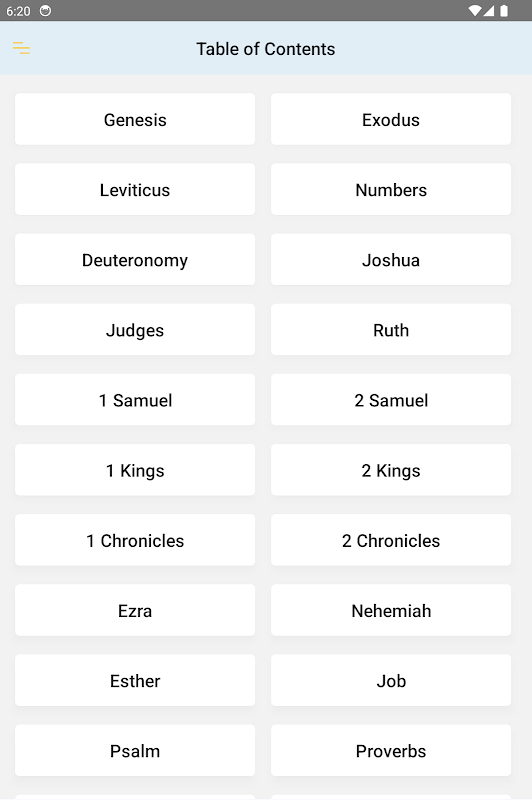The height and width of the screenshot is (800, 532).
Task: Go to 2 Samuel
Action: pyautogui.click(x=391, y=400)
